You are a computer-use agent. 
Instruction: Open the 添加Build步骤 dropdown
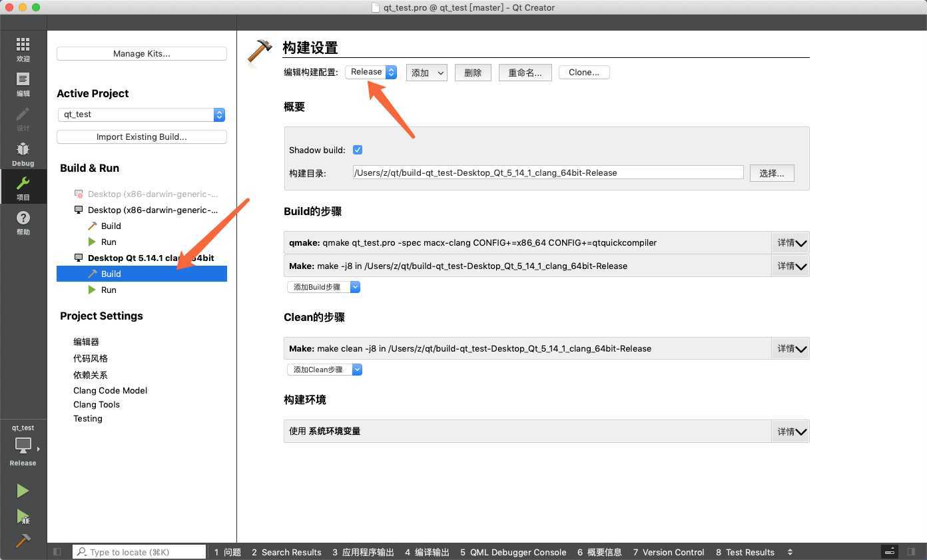(x=324, y=287)
